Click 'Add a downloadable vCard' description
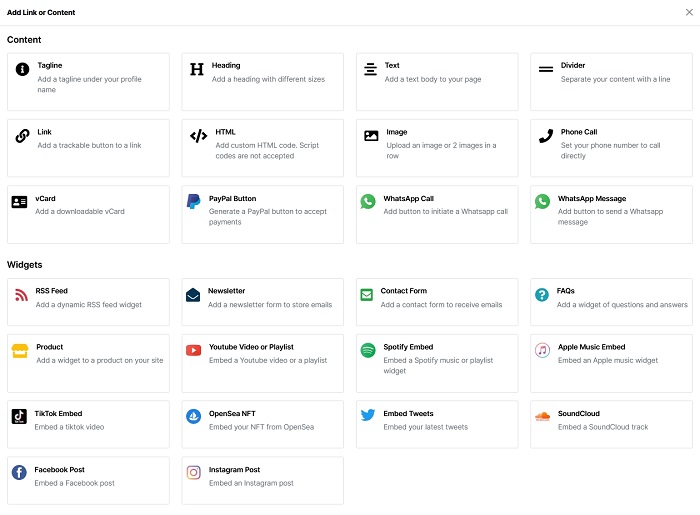 coord(80,212)
